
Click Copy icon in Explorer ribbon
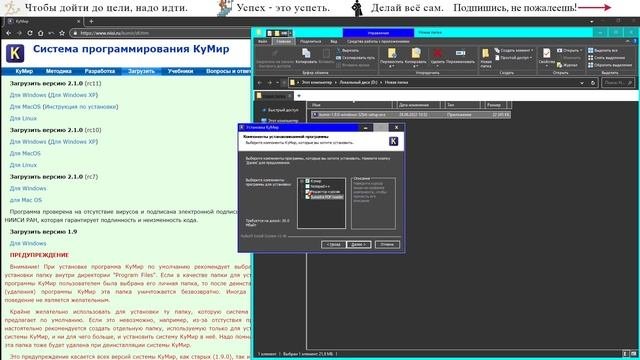point(306,53)
